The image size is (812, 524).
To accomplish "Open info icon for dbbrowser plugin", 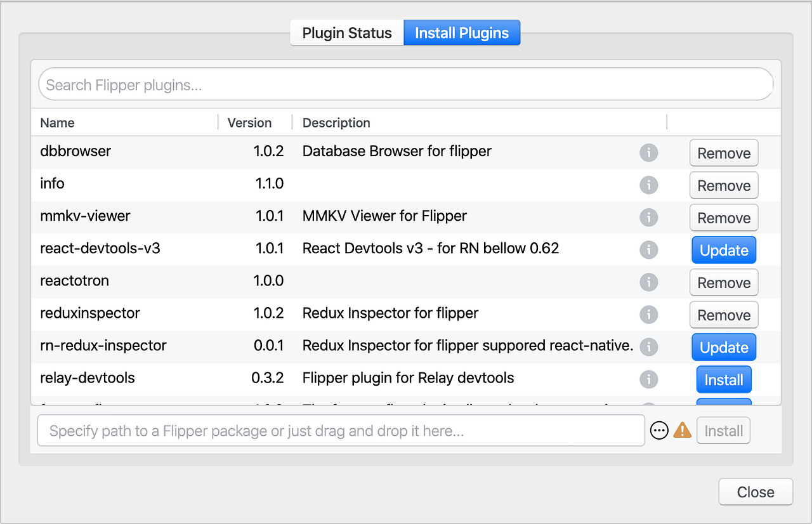I will 648,153.
